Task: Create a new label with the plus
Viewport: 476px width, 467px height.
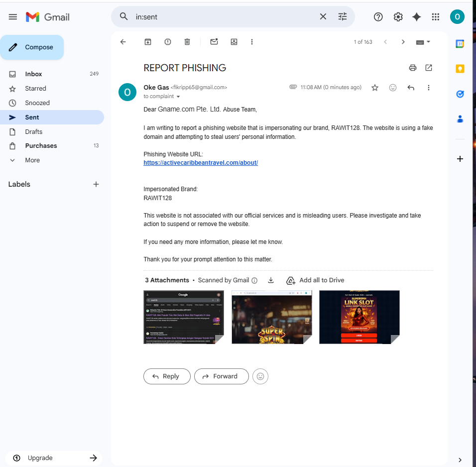Action: [x=96, y=184]
